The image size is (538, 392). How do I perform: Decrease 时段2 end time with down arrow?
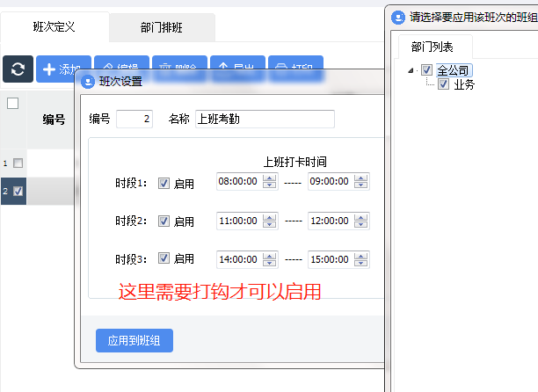(x=361, y=224)
